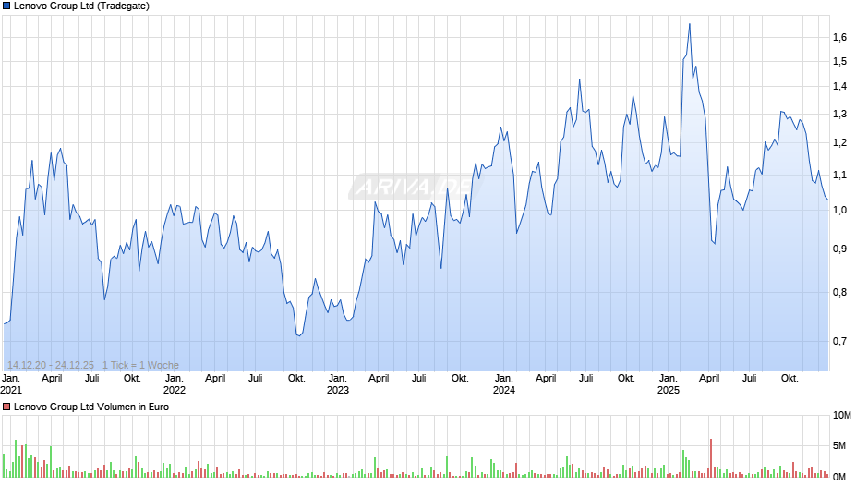Click the 'Jan. 2025' time axis label
This screenshot has width=868, height=486.
[x=669, y=384]
